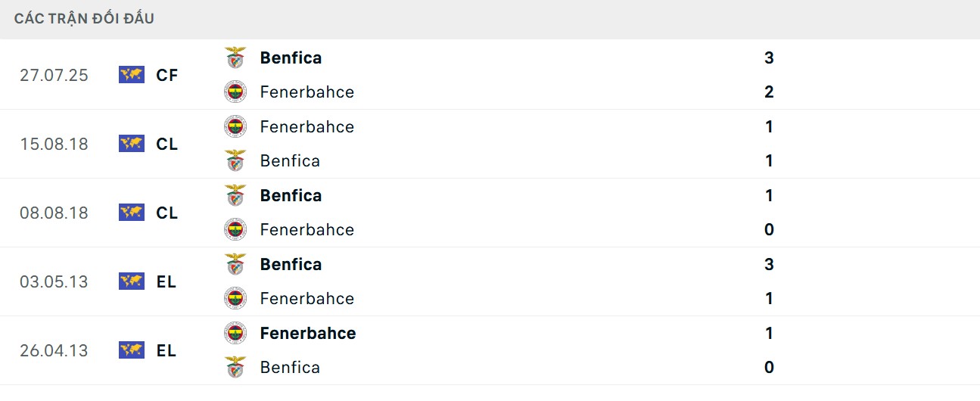Screen dimensions: 980x401
Task: Click world flag icon for 15.08.18 CL
Action: [132, 144]
